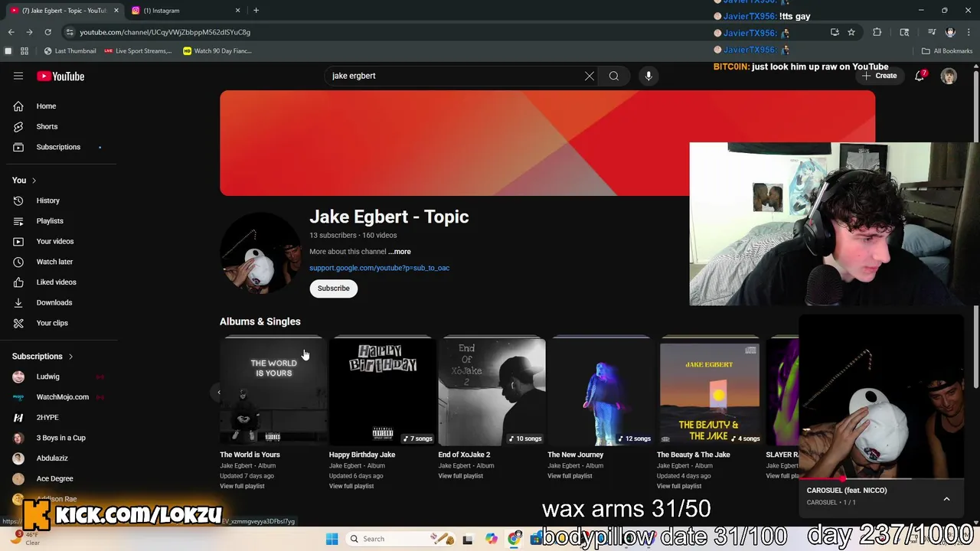This screenshot has height=551, width=980.
Task: Run search with magnifier button
Action: 614,76
